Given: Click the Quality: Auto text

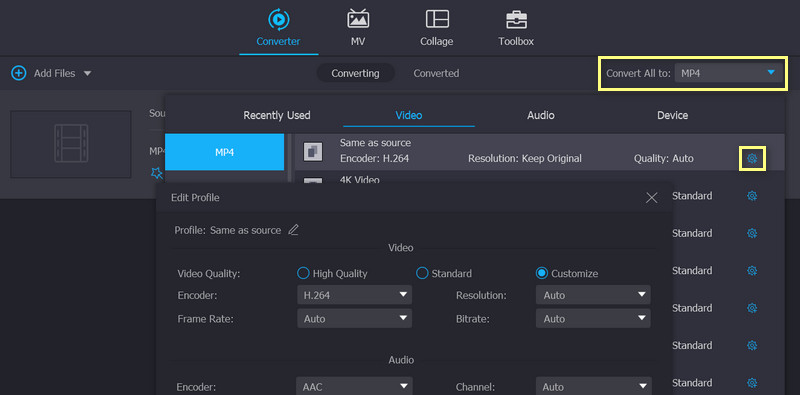Looking at the screenshot, I should [x=663, y=159].
